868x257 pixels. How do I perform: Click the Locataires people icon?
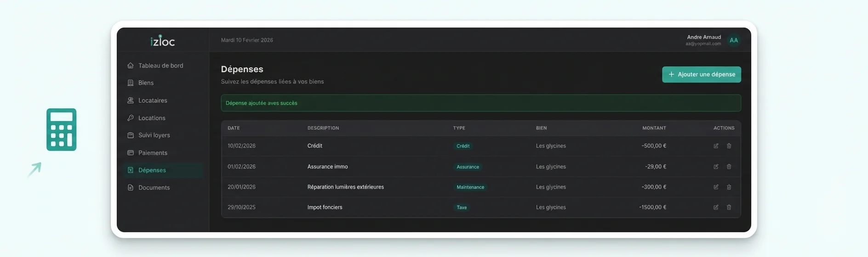[131, 101]
